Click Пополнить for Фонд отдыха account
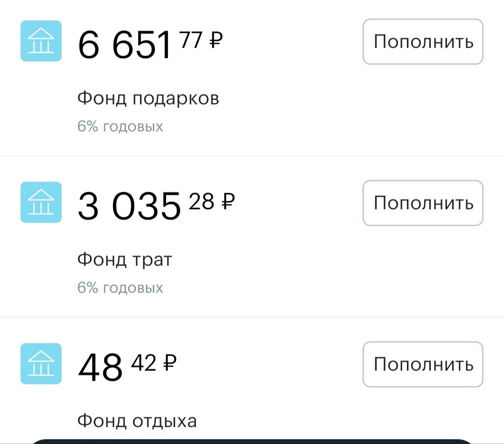504x444 pixels. [x=423, y=364]
